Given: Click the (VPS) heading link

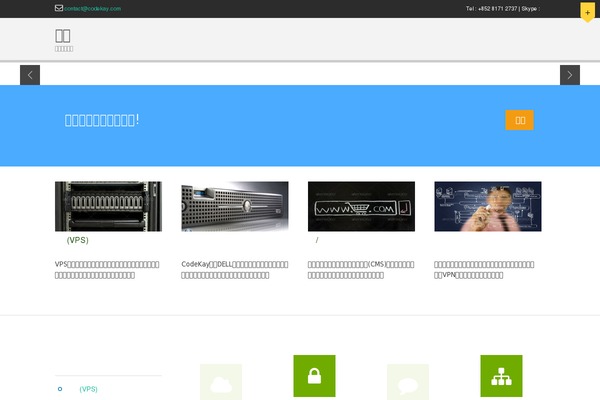Looking at the screenshot, I should tap(77, 240).
